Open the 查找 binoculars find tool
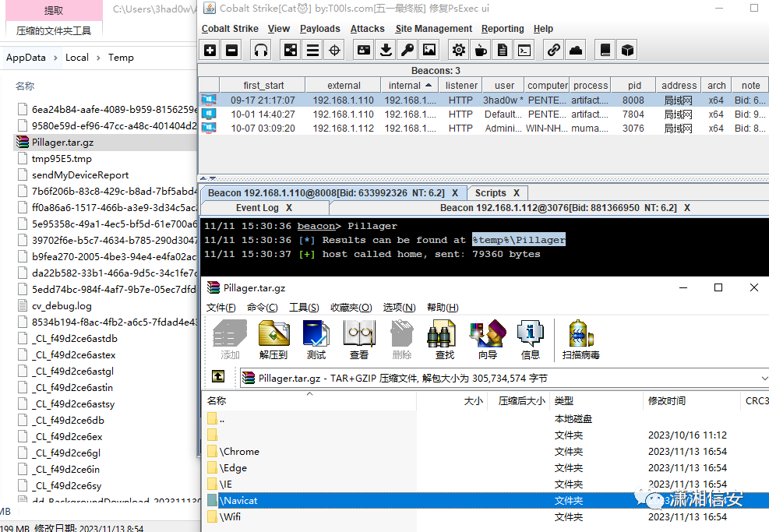Screen dimensions: 769x532 click(444, 340)
